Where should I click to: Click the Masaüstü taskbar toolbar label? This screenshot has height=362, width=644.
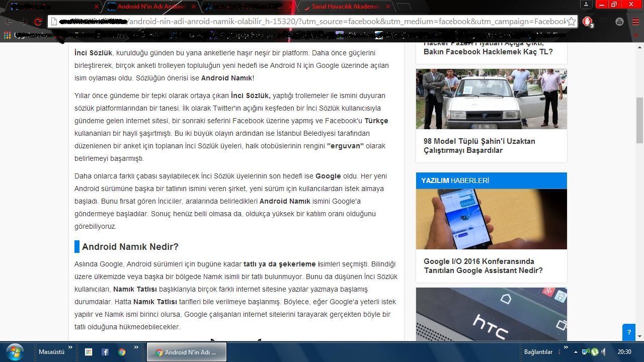tap(51, 352)
